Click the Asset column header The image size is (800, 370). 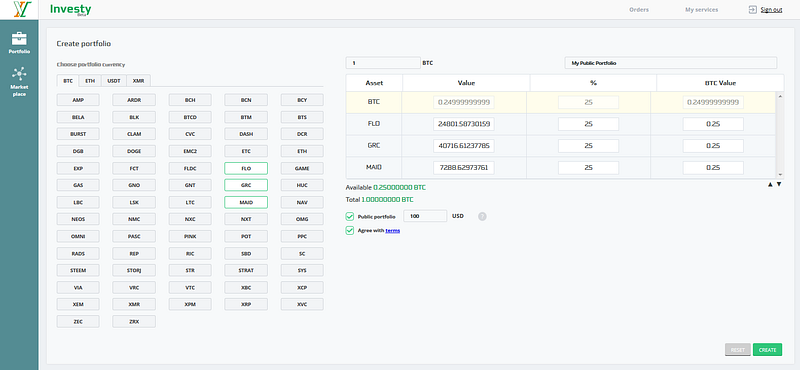coord(374,83)
